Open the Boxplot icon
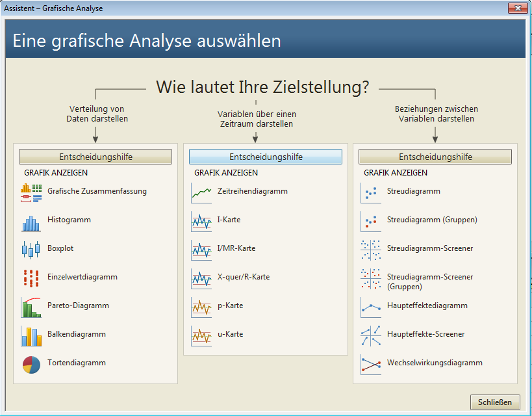 (31, 250)
